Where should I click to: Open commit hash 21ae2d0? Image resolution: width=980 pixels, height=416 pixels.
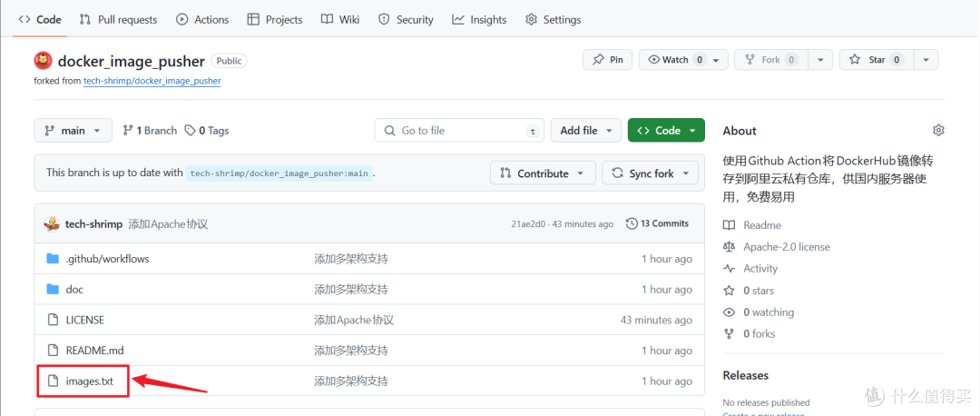[x=529, y=224]
